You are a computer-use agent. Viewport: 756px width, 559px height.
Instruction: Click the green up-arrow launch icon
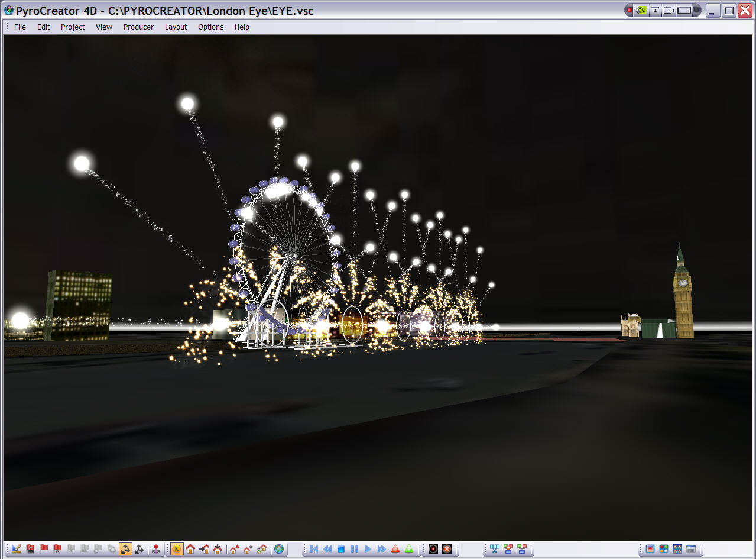pos(409,549)
